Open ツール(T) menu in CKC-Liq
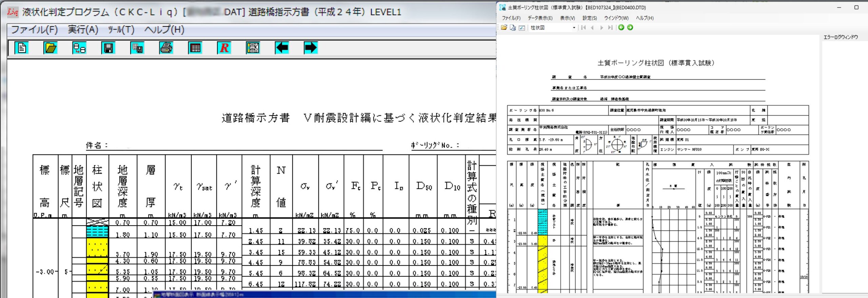Viewport: 868px width, 298px height. (x=121, y=30)
